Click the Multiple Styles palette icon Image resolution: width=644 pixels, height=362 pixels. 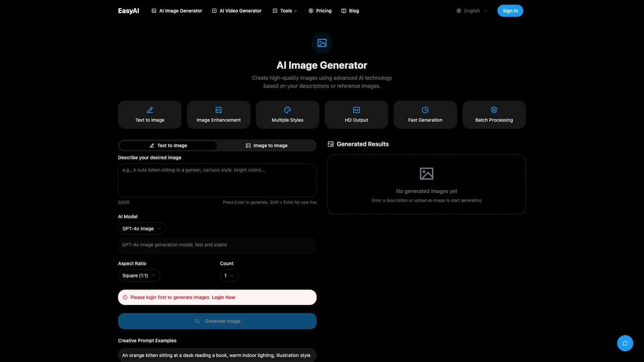pyautogui.click(x=287, y=110)
